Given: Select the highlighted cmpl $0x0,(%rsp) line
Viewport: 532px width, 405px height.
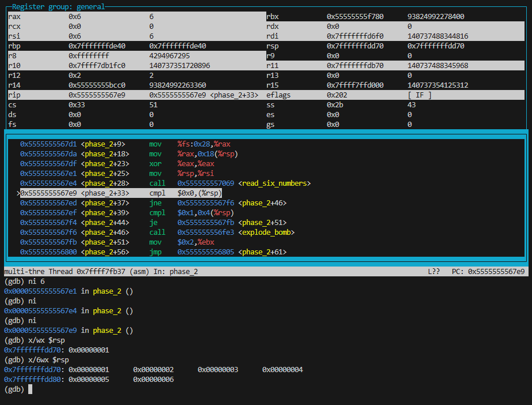Looking at the screenshot, I should (121, 193).
